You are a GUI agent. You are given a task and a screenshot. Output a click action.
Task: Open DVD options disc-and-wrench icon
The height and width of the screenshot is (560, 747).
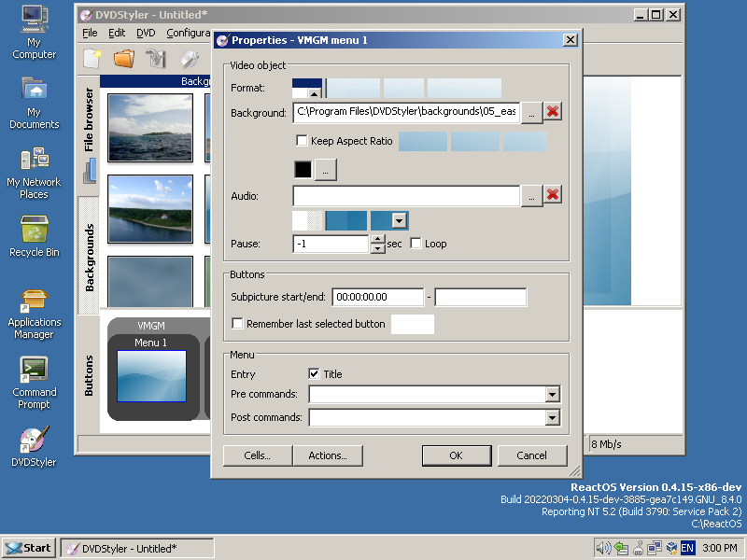[190, 59]
